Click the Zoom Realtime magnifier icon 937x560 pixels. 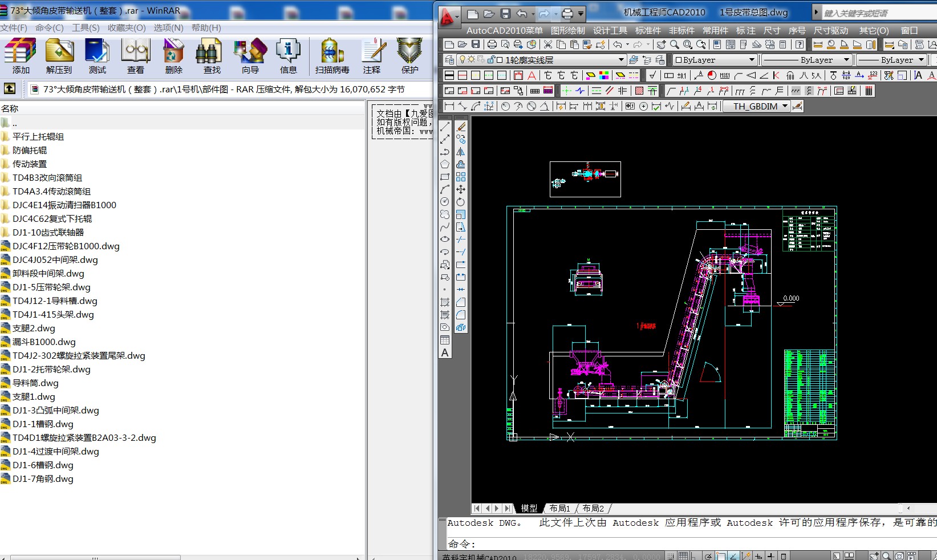click(675, 44)
